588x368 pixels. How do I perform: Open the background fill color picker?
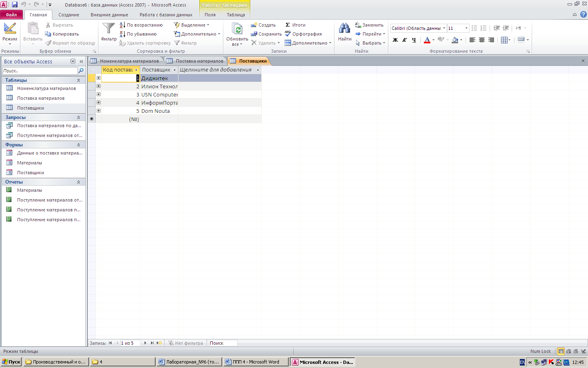(x=457, y=40)
